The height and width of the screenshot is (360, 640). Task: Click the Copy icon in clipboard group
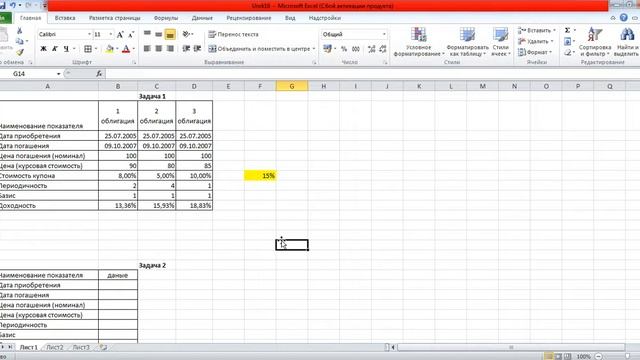coord(19,41)
